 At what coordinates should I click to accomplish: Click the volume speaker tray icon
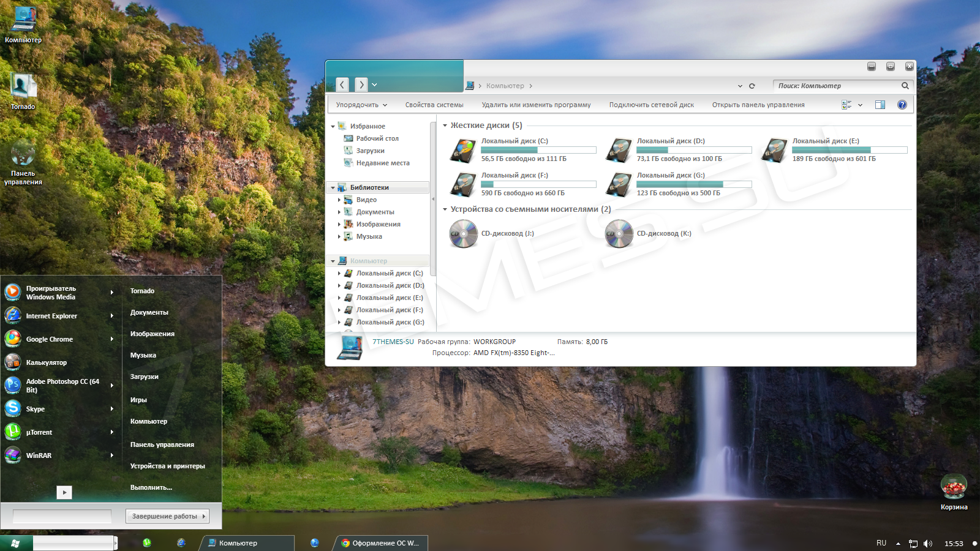pos(927,544)
